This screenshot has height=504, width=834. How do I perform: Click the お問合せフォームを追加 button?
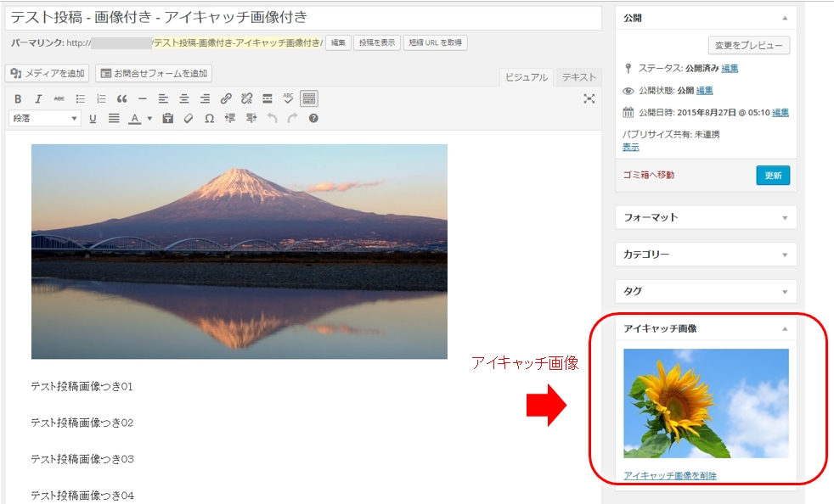[x=154, y=73]
